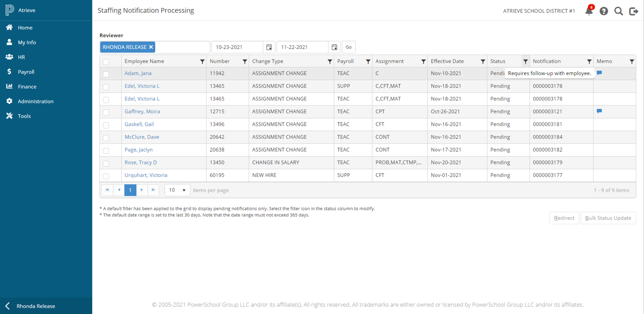Click into the start date field
The image size is (644, 314).
[x=237, y=47]
